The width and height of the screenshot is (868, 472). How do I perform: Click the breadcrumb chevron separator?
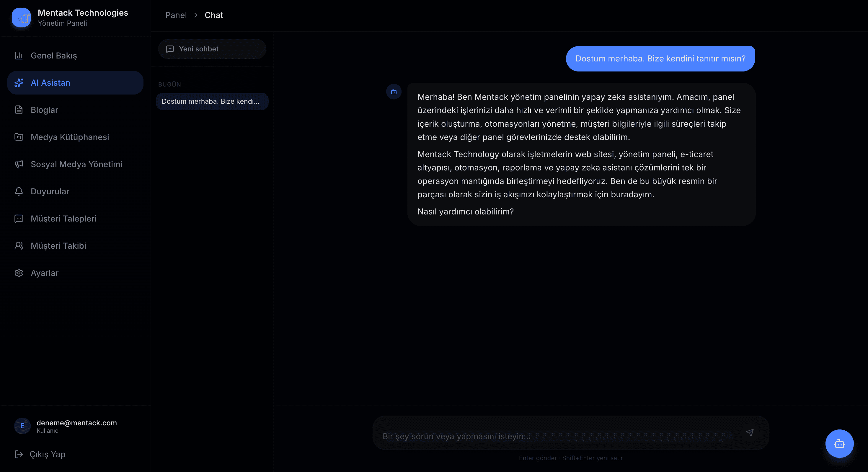pos(195,15)
